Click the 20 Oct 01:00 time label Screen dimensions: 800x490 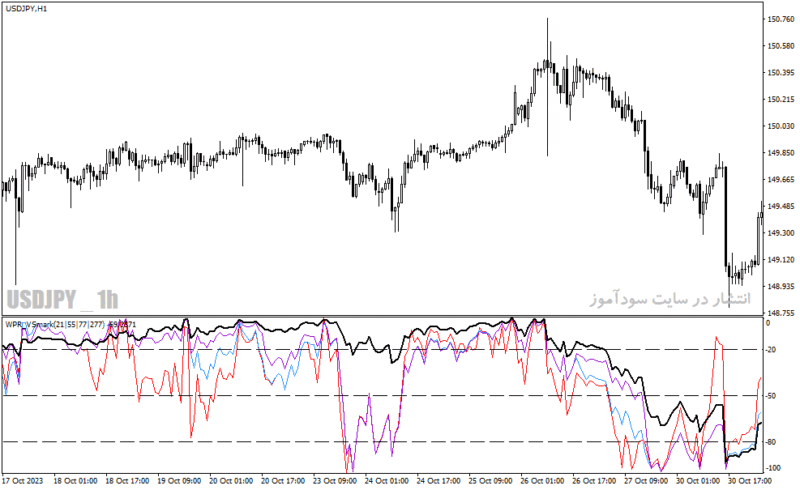231,481
